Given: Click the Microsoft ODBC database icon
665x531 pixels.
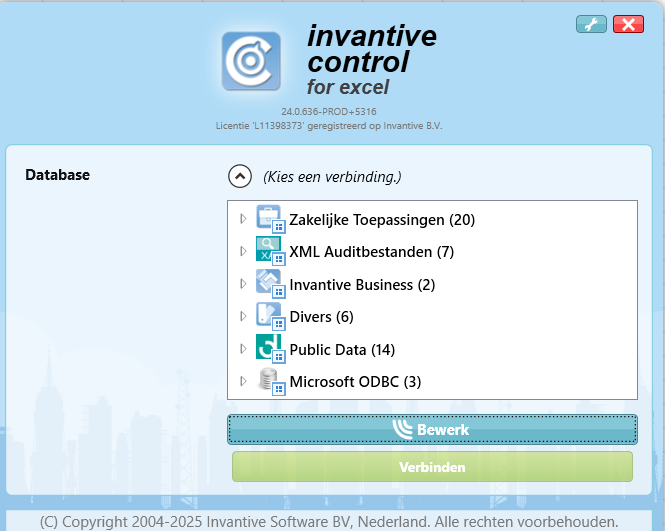Looking at the screenshot, I should pos(270,381).
